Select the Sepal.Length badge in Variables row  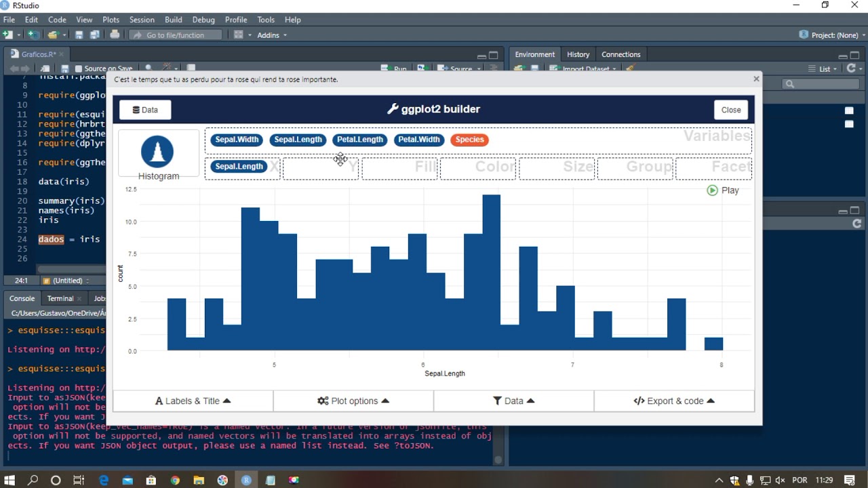coord(298,140)
